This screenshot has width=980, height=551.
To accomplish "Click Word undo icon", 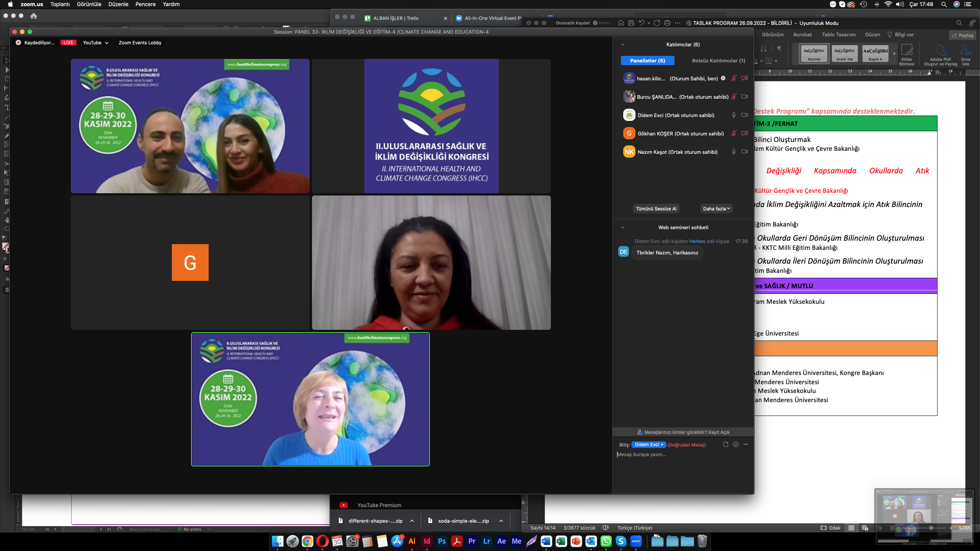I will point(642,23).
